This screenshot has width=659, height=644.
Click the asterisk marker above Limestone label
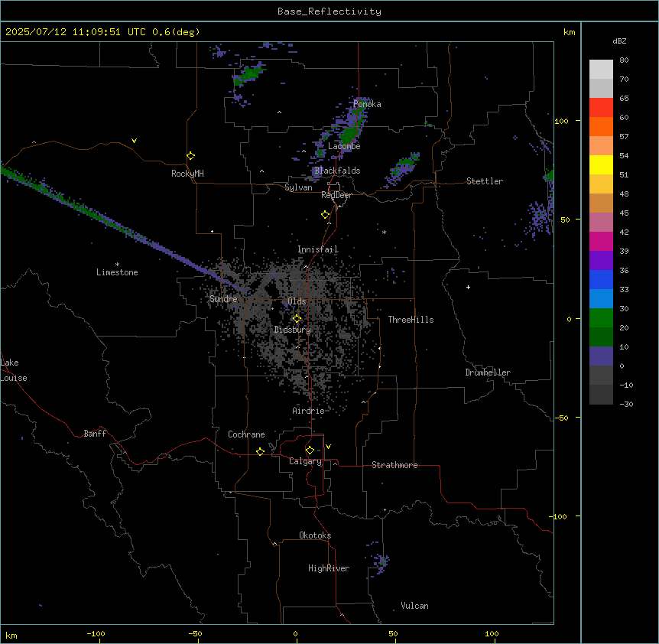point(117,265)
